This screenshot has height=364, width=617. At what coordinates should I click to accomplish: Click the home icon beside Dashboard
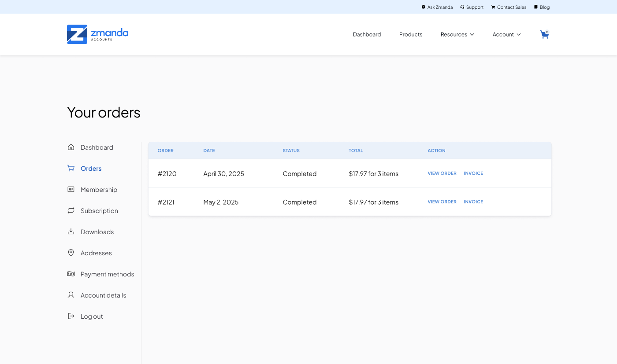point(71,147)
